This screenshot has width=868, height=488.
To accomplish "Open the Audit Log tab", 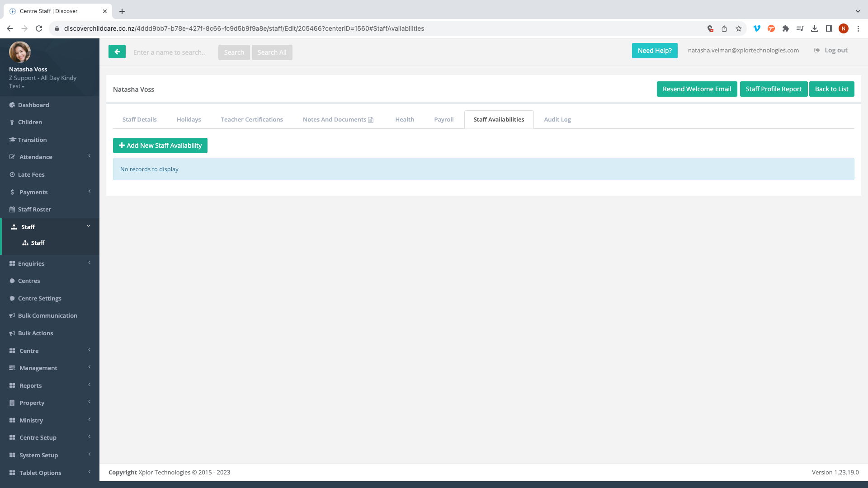I will [x=557, y=120].
